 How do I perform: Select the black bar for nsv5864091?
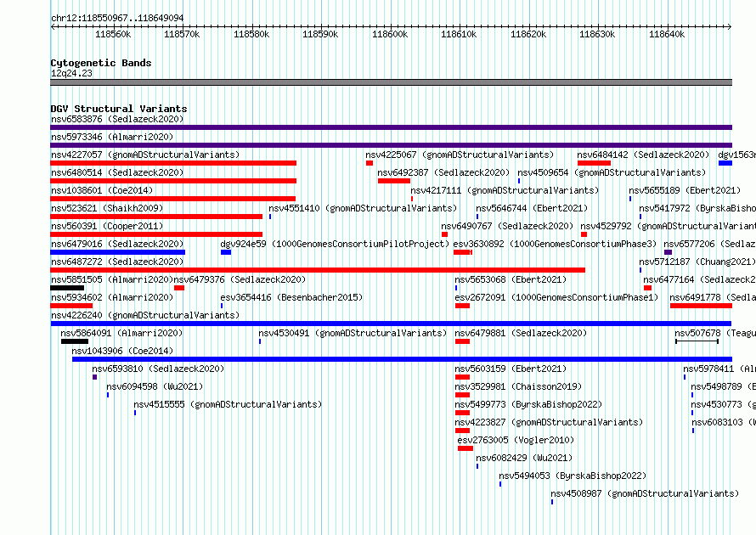[x=74, y=341]
